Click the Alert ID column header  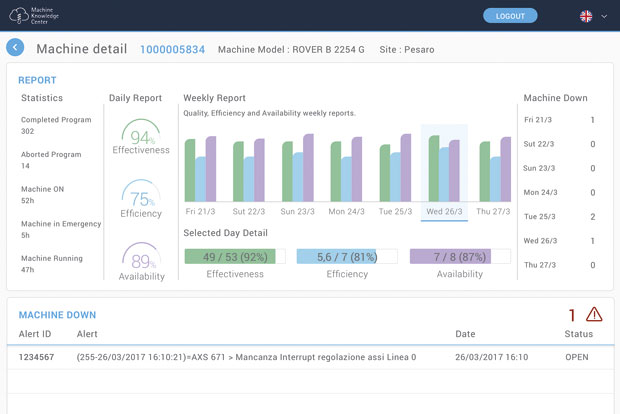click(35, 334)
